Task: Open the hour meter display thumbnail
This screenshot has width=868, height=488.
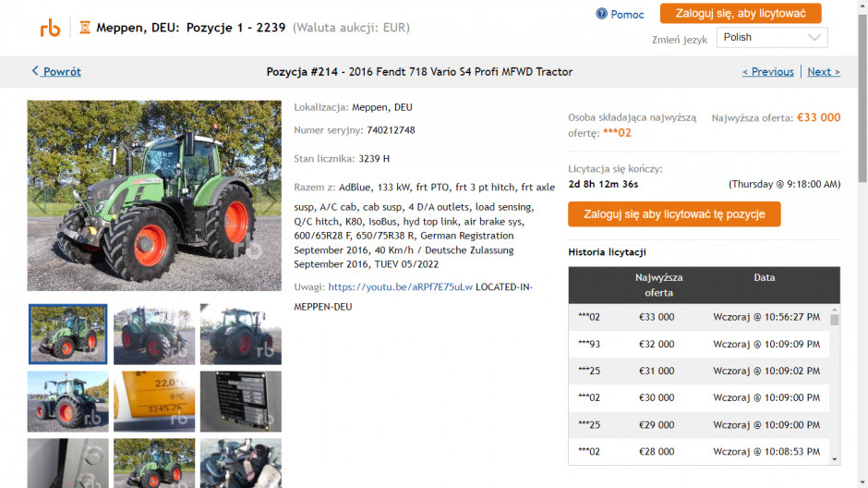Action: (154, 401)
